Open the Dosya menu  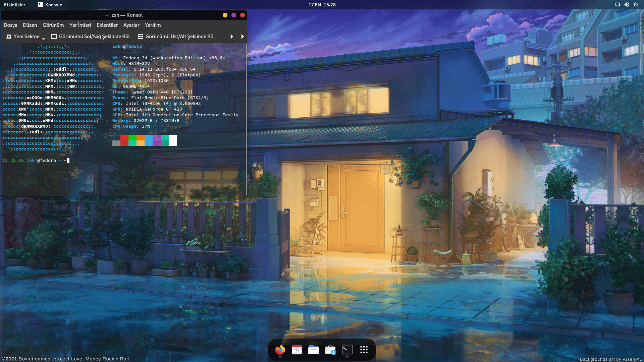(x=10, y=25)
